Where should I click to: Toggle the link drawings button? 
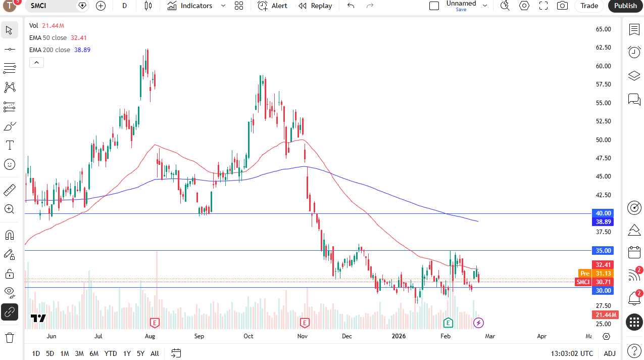pos(9,312)
